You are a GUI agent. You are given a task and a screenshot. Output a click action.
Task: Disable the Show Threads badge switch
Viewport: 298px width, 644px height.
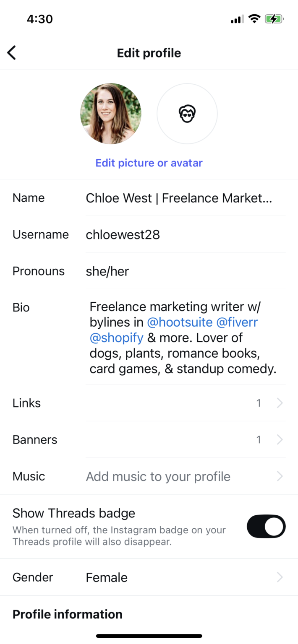click(266, 526)
